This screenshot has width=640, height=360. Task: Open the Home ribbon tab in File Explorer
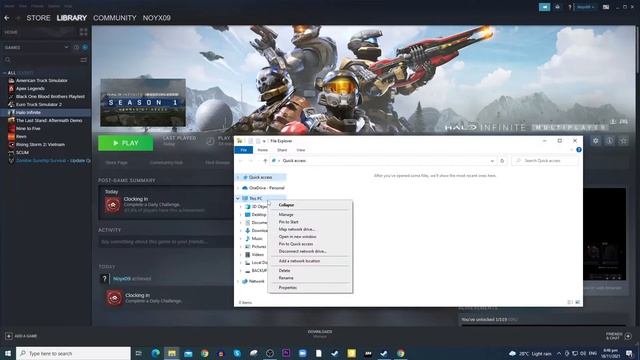[262, 150]
